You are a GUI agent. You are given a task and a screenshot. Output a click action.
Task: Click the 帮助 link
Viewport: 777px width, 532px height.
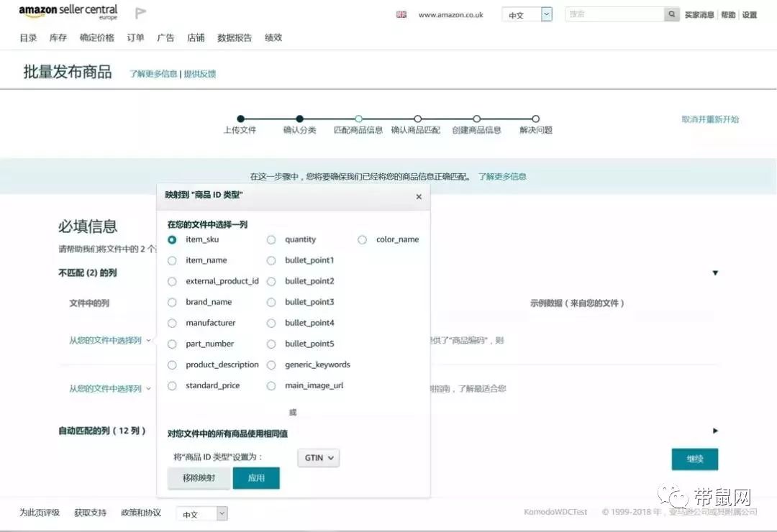(728, 15)
